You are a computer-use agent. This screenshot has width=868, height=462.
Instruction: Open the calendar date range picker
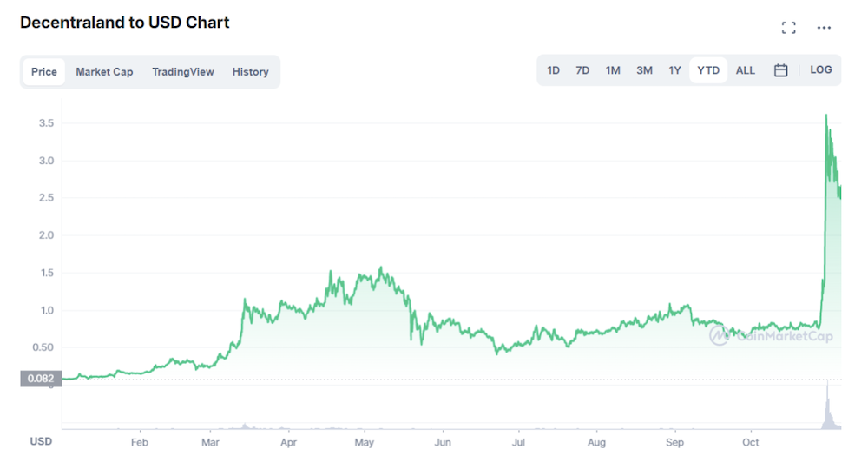[x=780, y=70]
